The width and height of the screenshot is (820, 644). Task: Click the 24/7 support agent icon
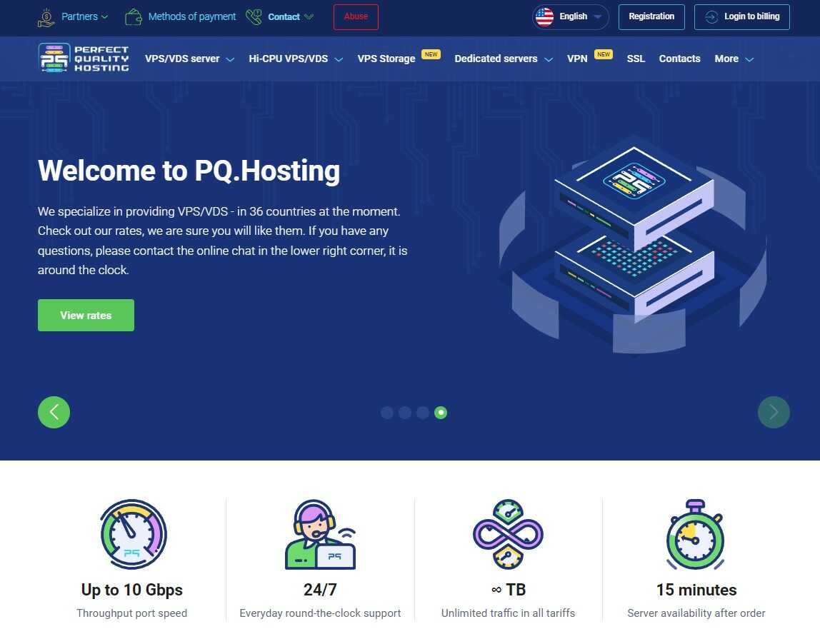pyautogui.click(x=320, y=534)
